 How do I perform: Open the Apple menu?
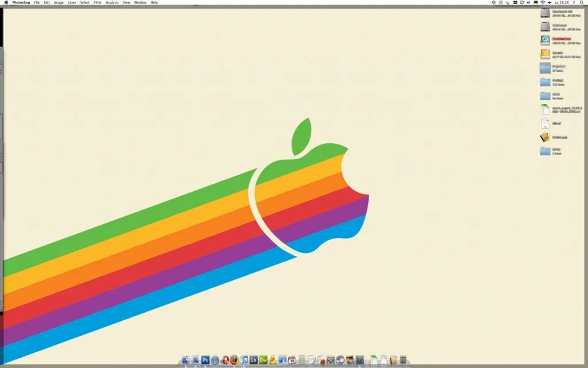coord(5,3)
